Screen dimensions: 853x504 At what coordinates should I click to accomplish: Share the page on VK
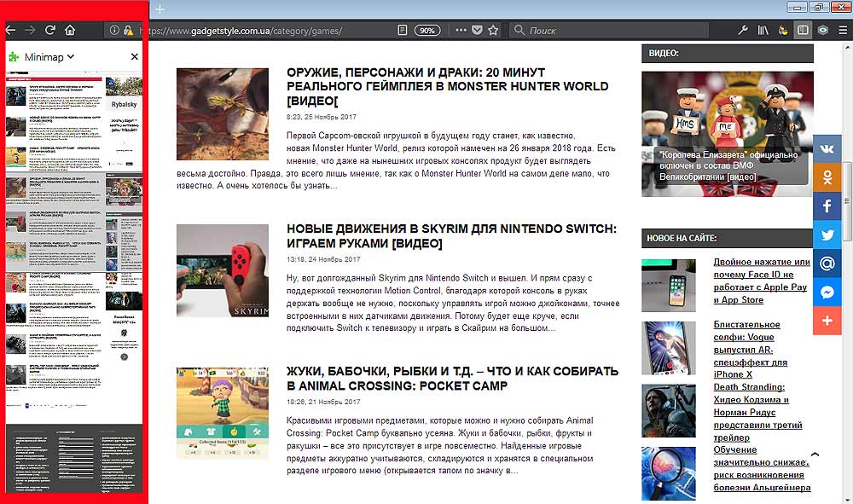pyautogui.click(x=827, y=148)
